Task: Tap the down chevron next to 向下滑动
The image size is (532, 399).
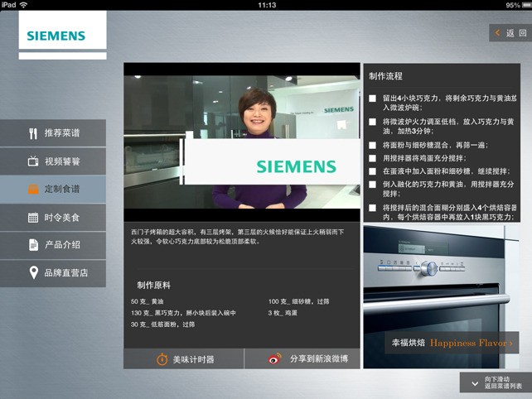Action: [x=473, y=382]
